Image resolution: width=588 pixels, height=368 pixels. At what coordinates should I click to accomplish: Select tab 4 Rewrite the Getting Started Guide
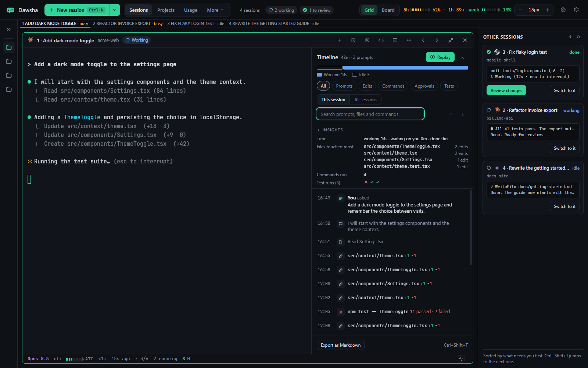[274, 24]
